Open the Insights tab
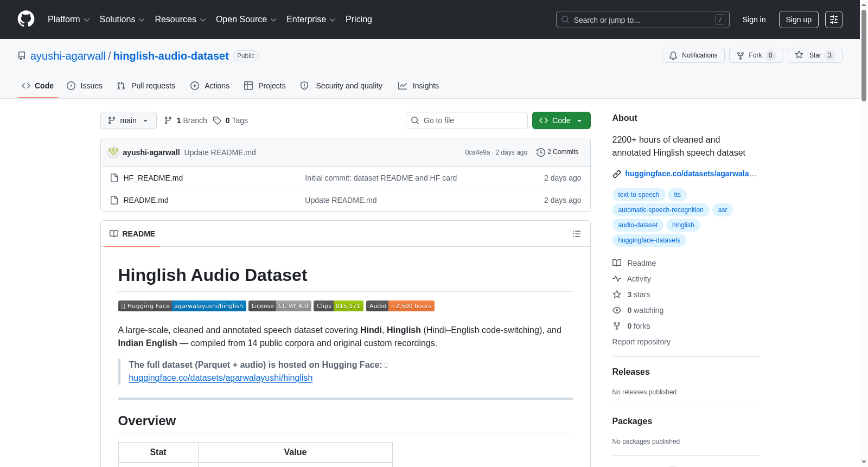The height and width of the screenshot is (467, 868). [x=418, y=86]
